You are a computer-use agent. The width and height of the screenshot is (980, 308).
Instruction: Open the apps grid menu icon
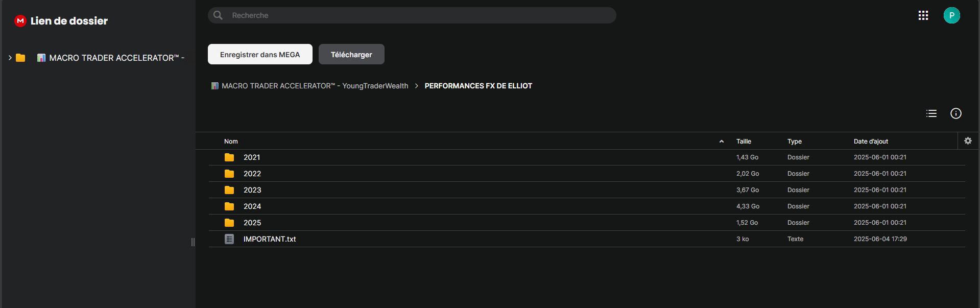pyautogui.click(x=923, y=15)
